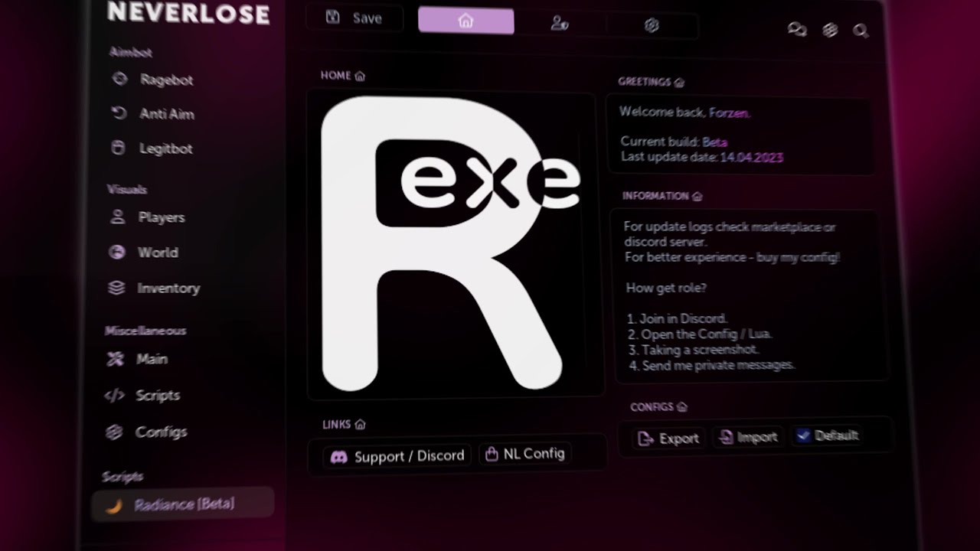Click the Inventory layers icon
Image resolution: width=980 pixels, height=551 pixels.
116,288
